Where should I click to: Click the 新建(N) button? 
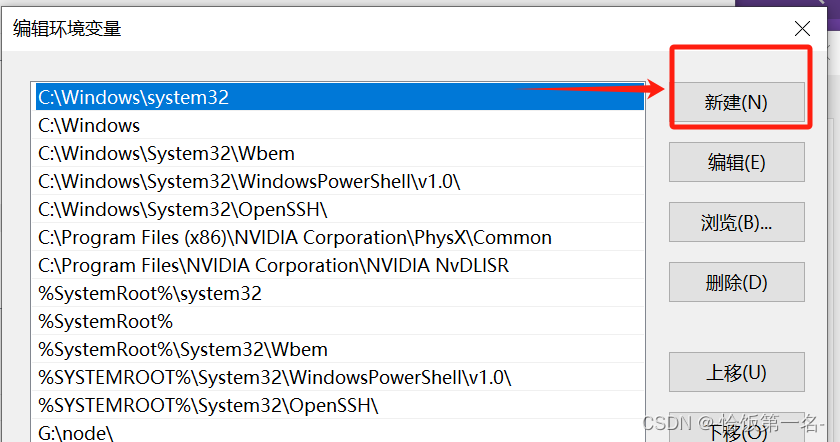click(739, 102)
